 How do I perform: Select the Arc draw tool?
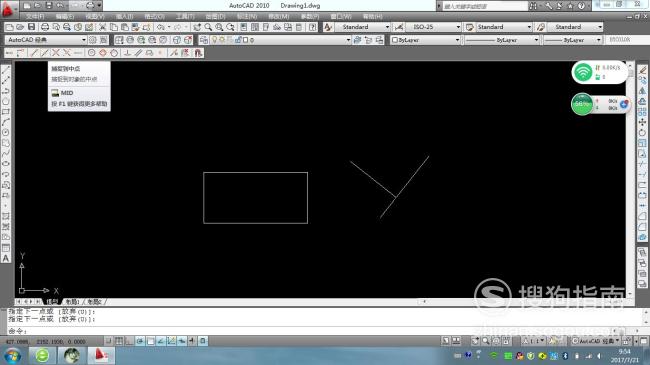pos(6,122)
